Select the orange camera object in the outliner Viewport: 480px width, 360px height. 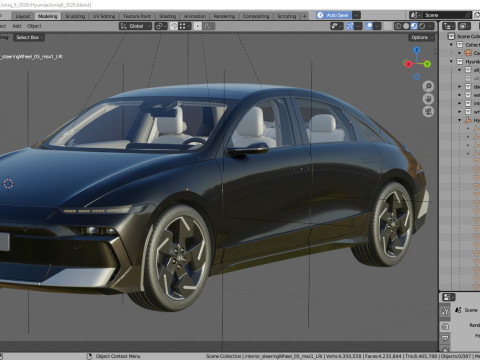coord(468,53)
